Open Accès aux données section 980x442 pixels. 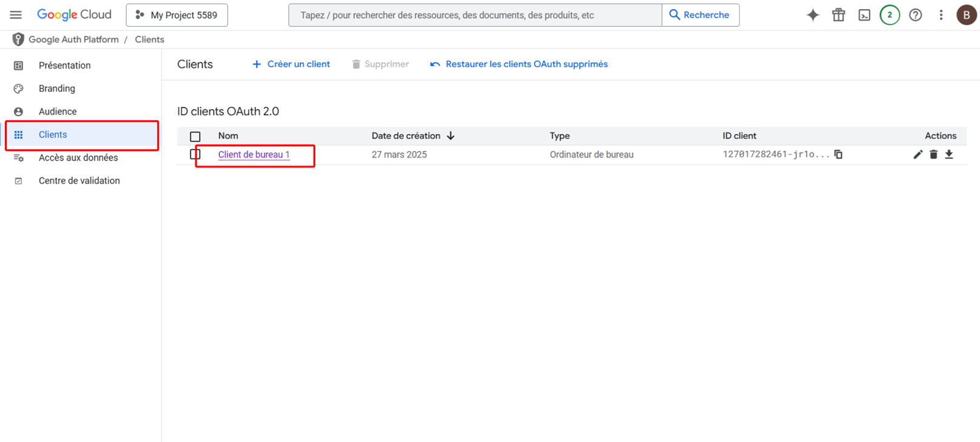(x=78, y=158)
